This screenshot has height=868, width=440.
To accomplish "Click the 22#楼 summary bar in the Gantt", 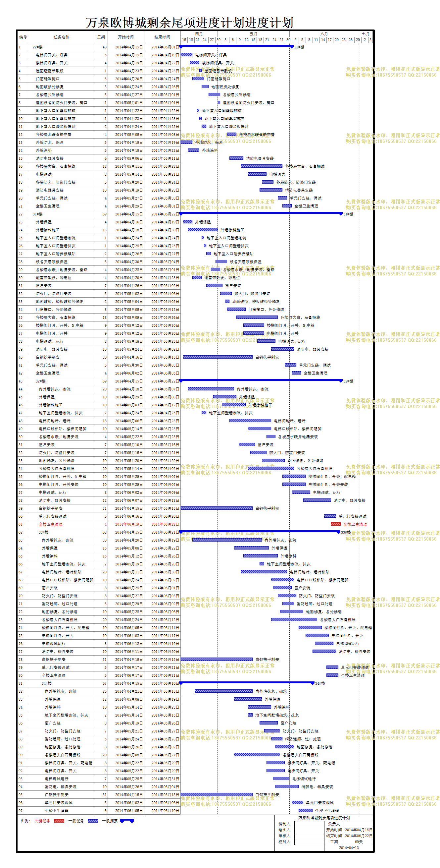I will tap(237, 46).
